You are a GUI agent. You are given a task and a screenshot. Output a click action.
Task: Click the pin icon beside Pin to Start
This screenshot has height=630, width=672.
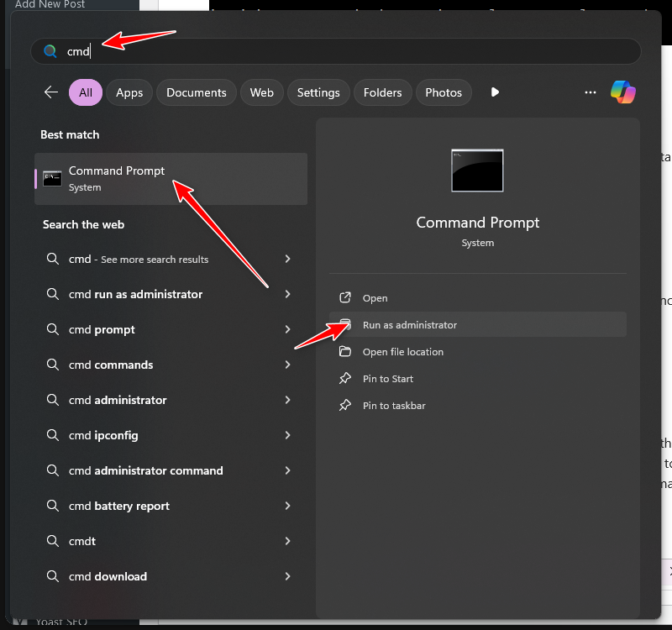[344, 379]
